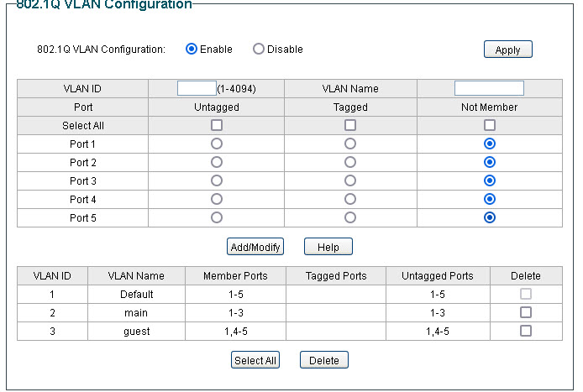Click the 'main' VLAN name cell

[x=136, y=313]
